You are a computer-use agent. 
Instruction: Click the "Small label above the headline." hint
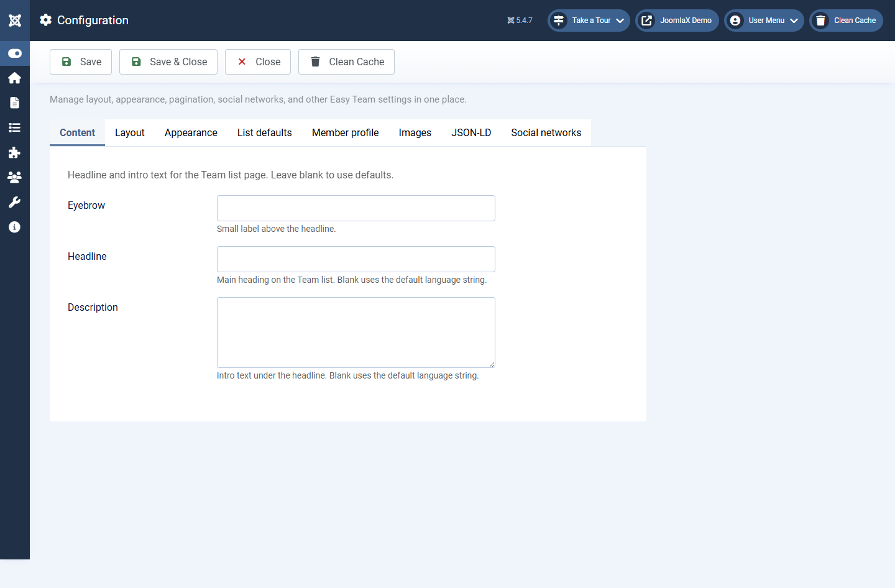coord(277,229)
